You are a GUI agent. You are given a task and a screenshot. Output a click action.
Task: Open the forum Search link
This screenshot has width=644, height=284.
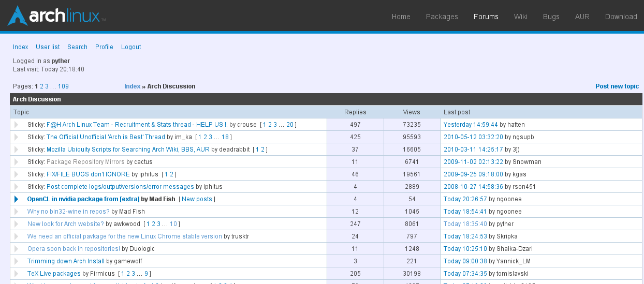[77, 47]
